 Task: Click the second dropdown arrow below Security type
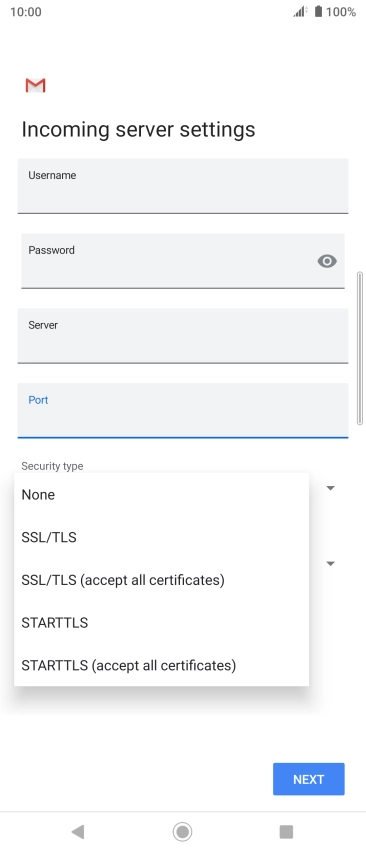tap(330, 564)
